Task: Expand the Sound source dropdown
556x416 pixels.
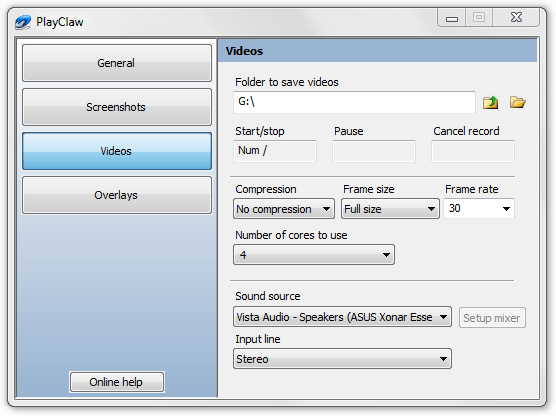Action: tap(342, 317)
